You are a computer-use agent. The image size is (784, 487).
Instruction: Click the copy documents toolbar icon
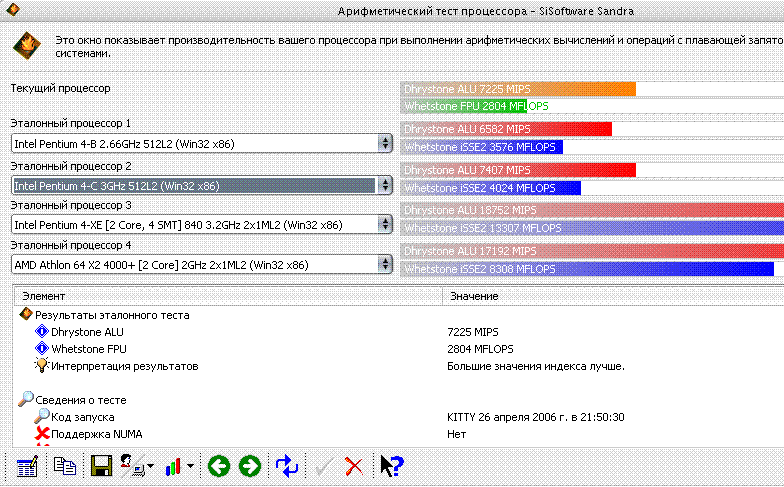[x=65, y=466]
